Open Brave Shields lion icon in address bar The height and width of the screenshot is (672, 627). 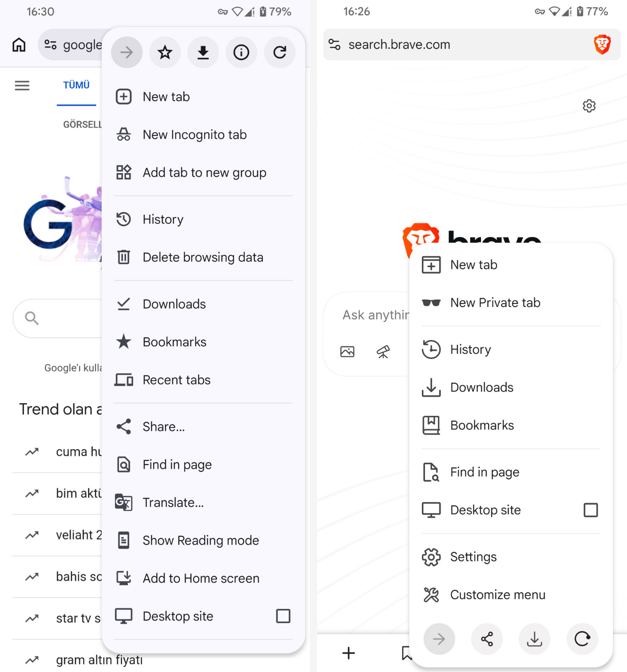(602, 44)
